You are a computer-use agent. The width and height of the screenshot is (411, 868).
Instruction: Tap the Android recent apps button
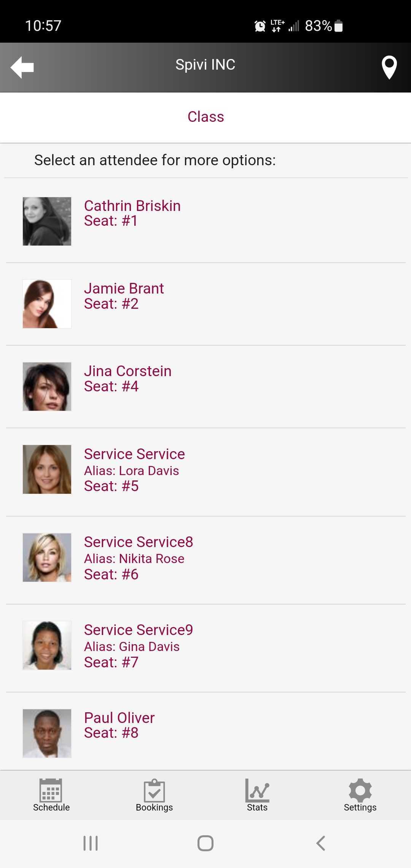91,843
